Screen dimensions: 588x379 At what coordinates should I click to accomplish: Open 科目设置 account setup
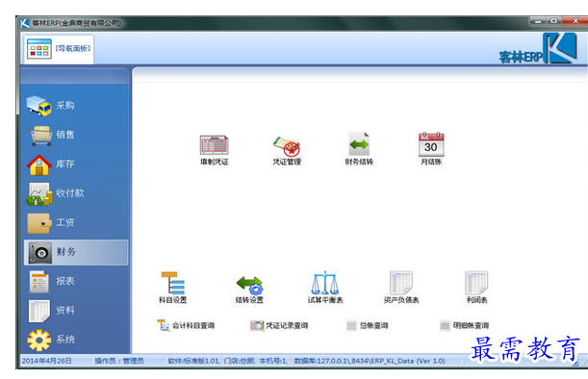coord(172,288)
